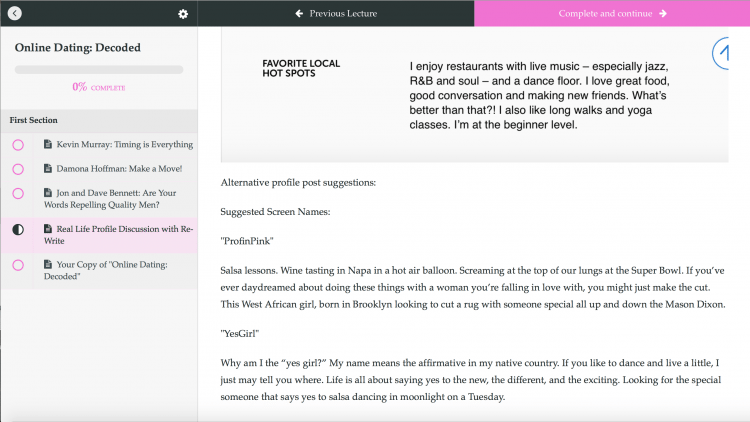Click "YesGirl" screen name text
750x422 pixels.
[240, 333]
